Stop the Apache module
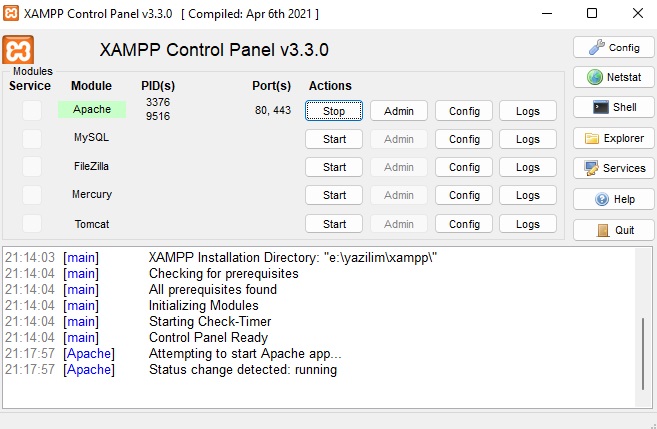Image resolution: width=657 pixels, height=429 pixels. 334,111
